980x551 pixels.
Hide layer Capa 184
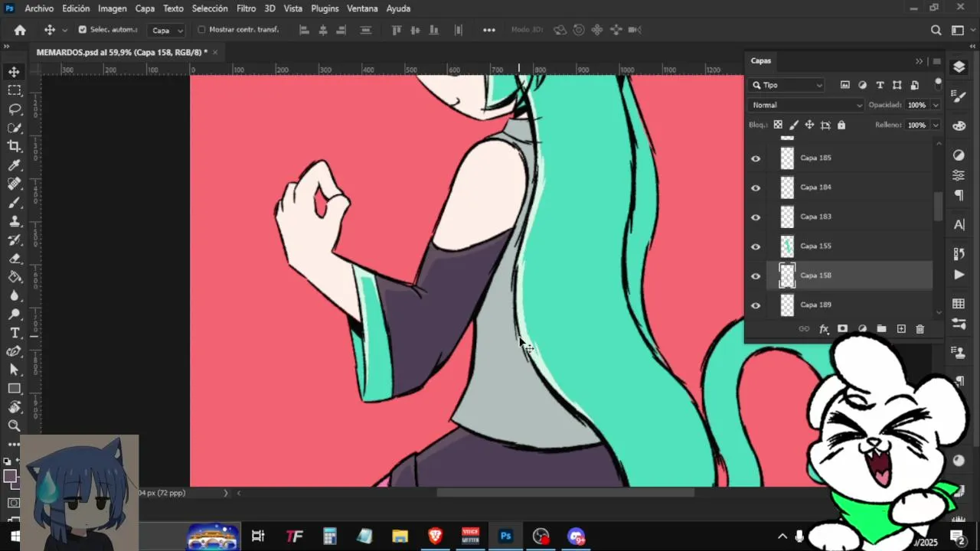pyautogui.click(x=756, y=187)
